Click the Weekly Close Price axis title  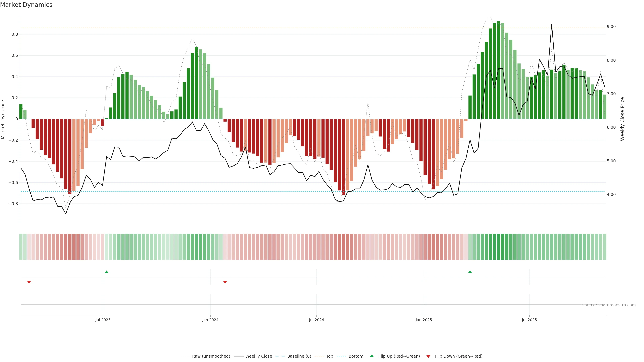[x=623, y=119]
